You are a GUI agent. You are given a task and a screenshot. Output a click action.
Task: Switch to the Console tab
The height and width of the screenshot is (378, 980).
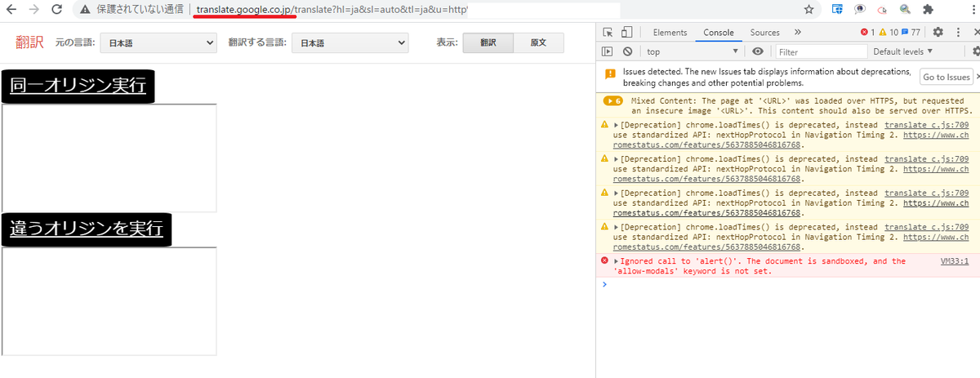[719, 33]
